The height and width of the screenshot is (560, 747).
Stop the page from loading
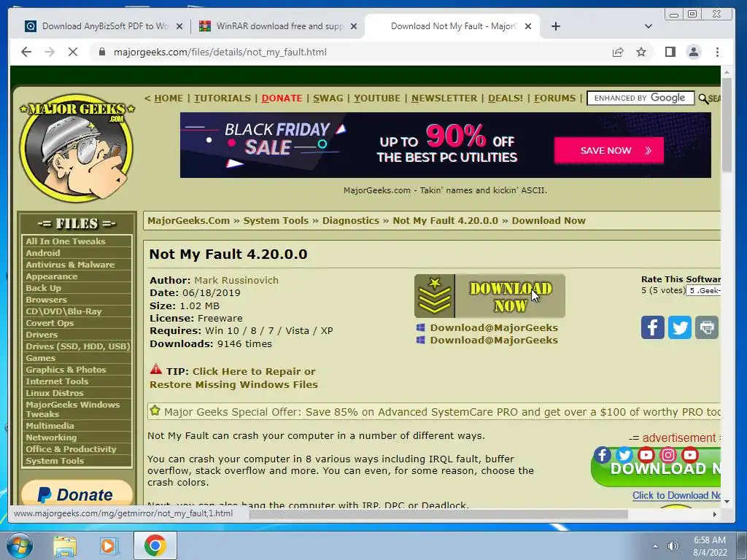pos(73,52)
